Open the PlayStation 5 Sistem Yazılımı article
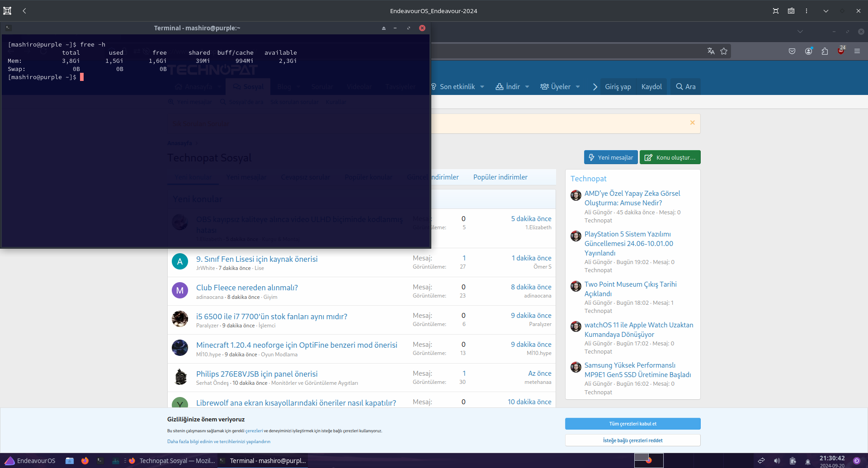The width and height of the screenshot is (868, 468). (x=628, y=244)
